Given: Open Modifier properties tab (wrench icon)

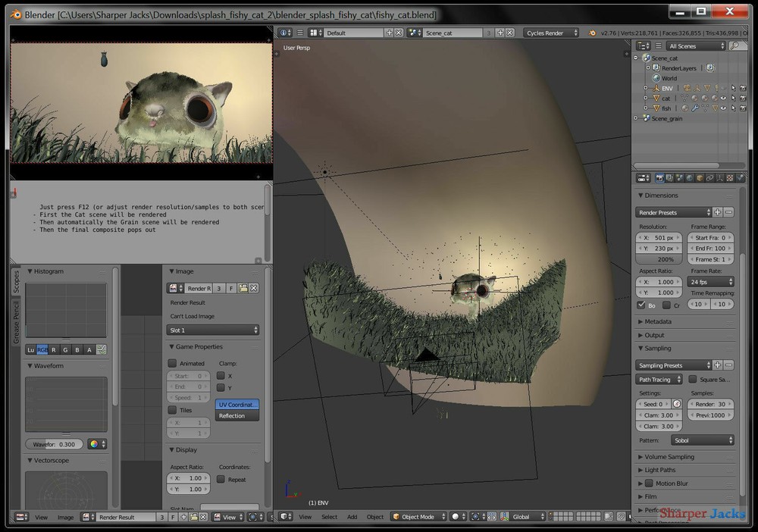Looking at the screenshot, I should 721,177.
